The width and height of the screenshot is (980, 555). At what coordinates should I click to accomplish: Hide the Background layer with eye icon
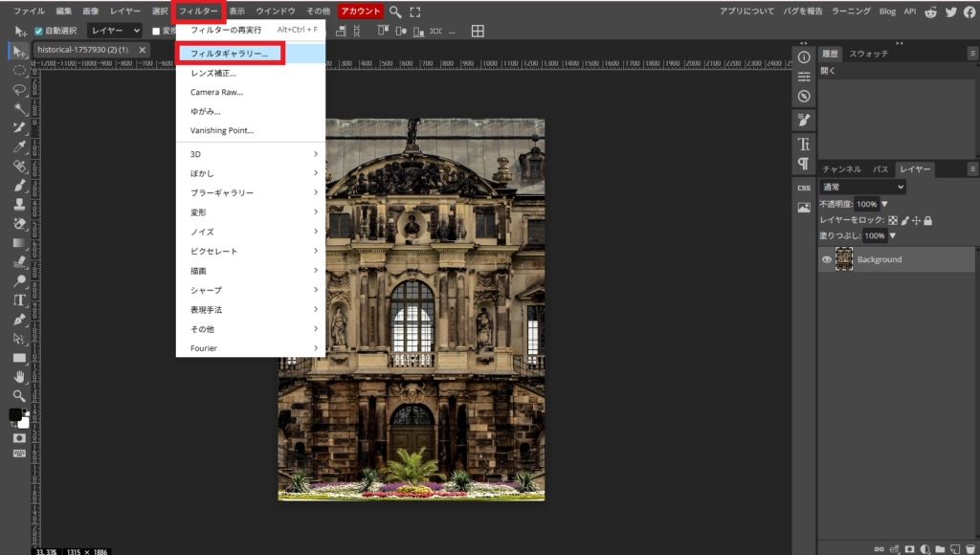click(827, 259)
